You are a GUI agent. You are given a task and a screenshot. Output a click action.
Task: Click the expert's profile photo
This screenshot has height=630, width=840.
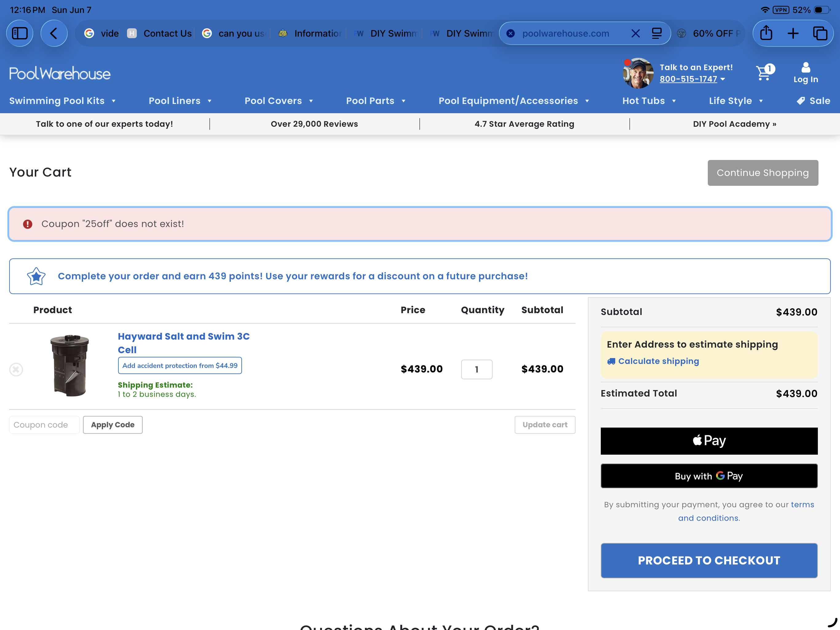(638, 73)
